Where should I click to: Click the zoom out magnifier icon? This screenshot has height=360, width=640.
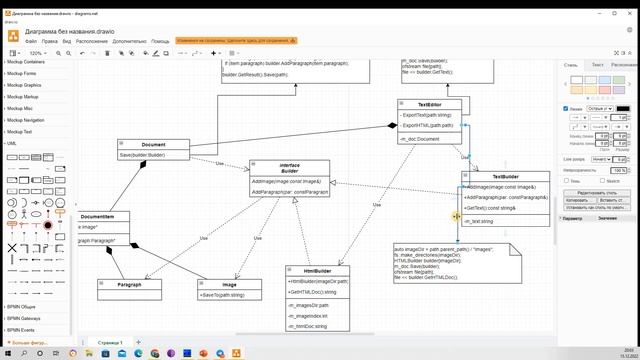(x=69, y=53)
